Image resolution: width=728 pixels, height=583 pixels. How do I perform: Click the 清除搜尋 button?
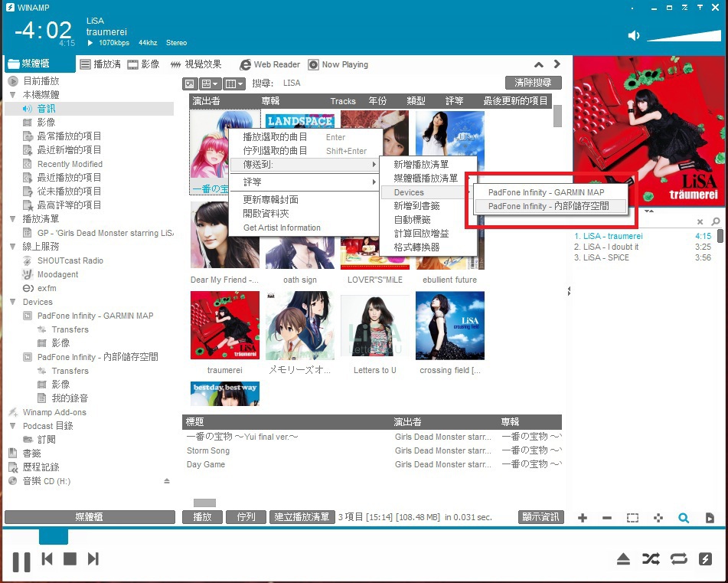coord(533,83)
